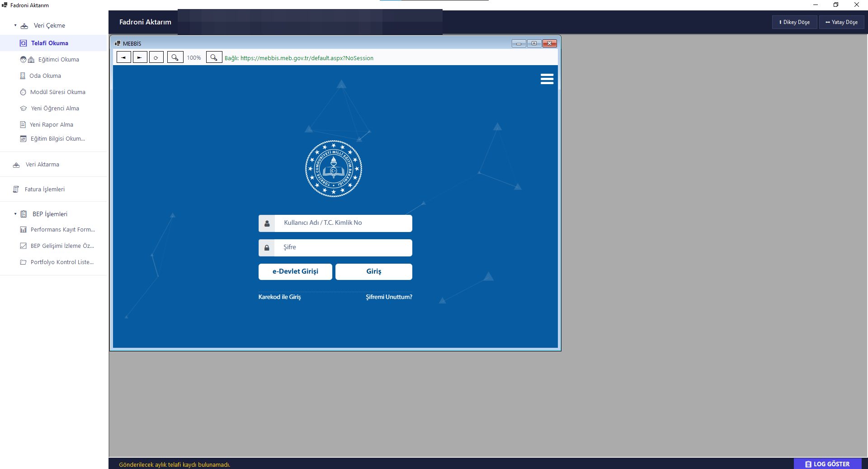This screenshot has height=469, width=868.
Task: Focus the Şifre password field
Action: point(335,247)
